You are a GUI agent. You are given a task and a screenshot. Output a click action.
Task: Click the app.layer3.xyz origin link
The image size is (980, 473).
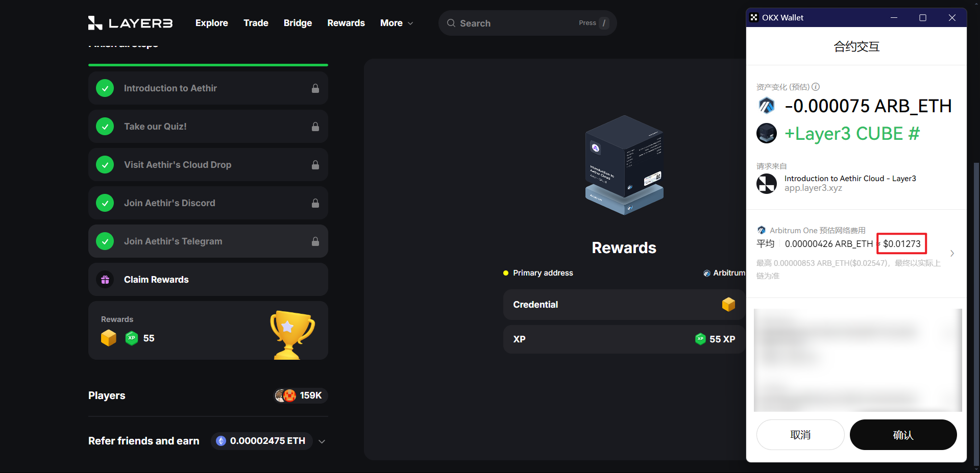pyautogui.click(x=813, y=188)
